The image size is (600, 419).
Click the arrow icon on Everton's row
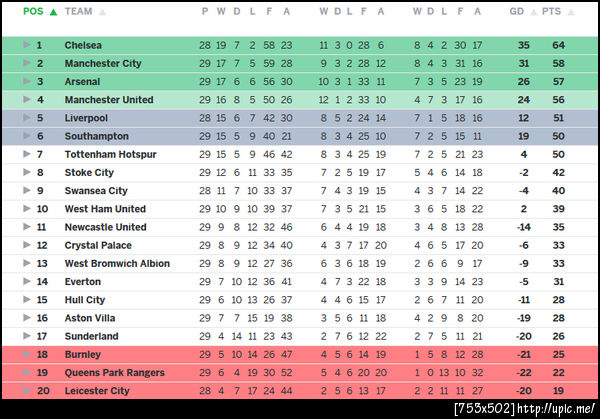click(28, 281)
